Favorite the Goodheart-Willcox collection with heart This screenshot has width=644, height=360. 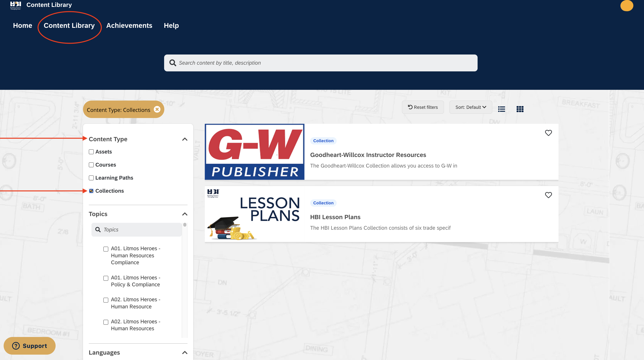(x=548, y=133)
